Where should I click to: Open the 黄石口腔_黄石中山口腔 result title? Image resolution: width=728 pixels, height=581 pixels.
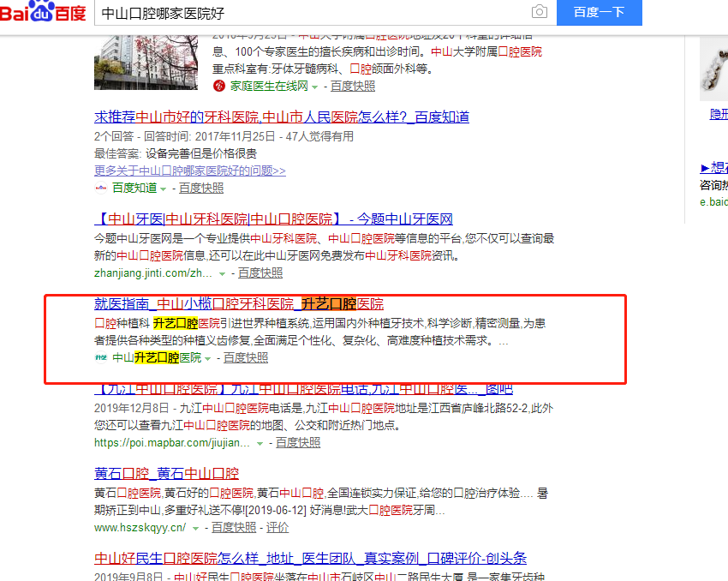tap(166, 473)
